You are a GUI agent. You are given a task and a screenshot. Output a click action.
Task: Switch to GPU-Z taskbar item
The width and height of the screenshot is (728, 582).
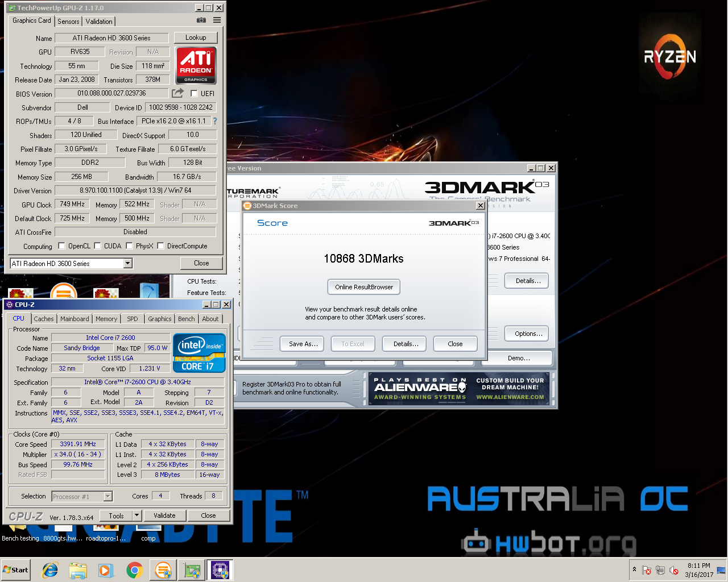coord(192,570)
